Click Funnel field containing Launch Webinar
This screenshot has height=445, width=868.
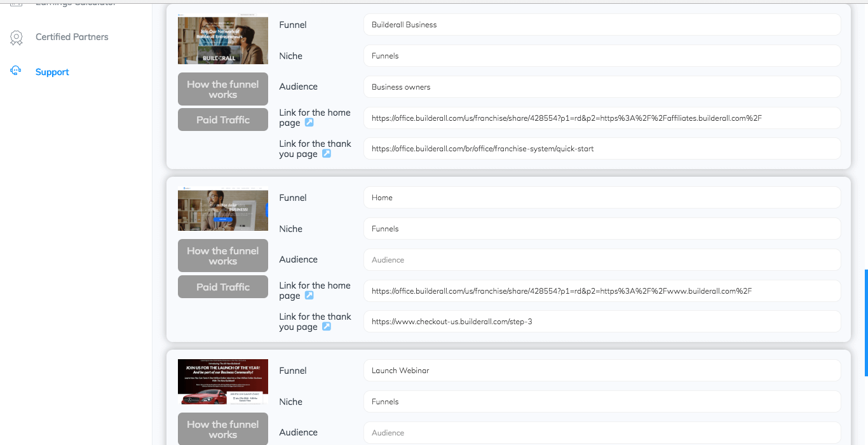point(602,371)
